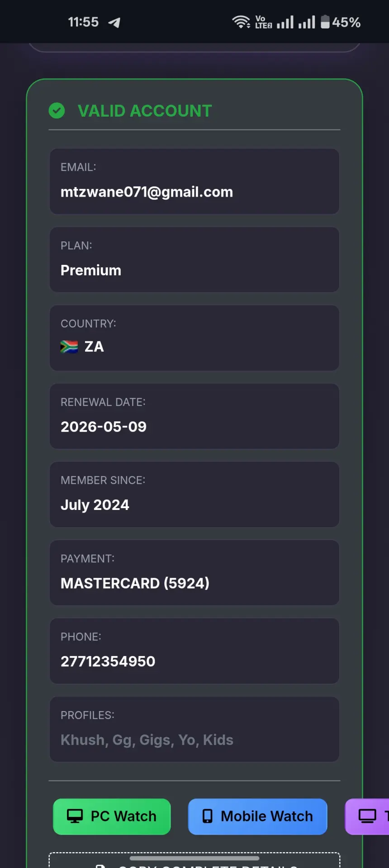Image resolution: width=389 pixels, height=868 pixels.
Task: Select the Profiles list field
Action: 194,729
